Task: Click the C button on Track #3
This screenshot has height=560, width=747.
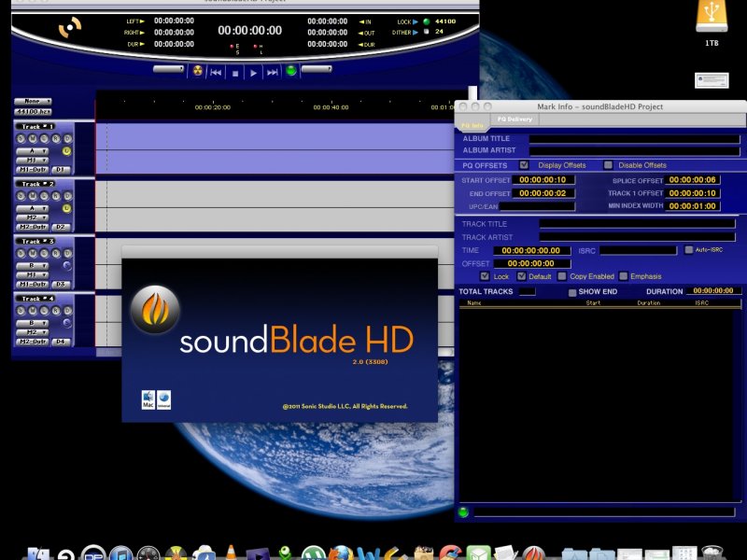Action: tap(44, 253)
